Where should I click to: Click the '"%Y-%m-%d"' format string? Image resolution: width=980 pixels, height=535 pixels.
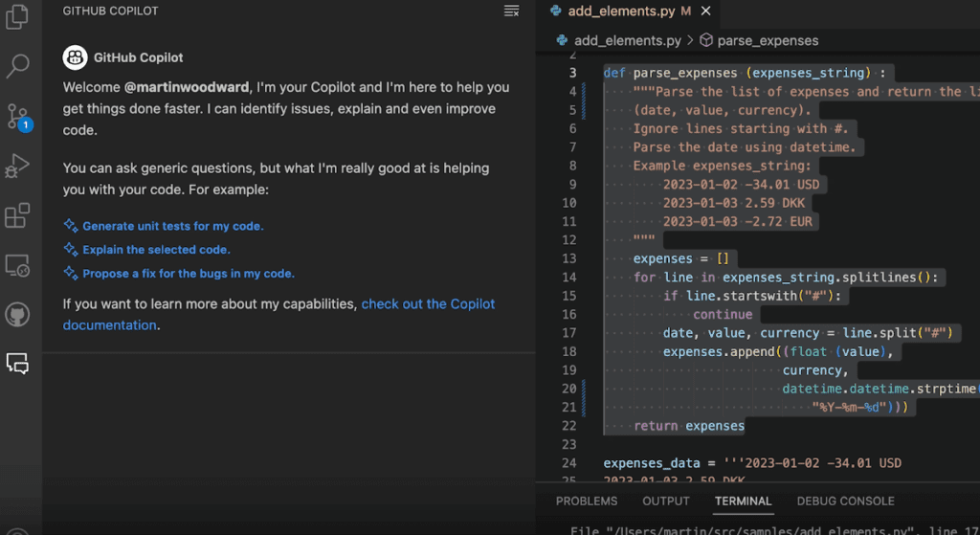coord(849,407)
